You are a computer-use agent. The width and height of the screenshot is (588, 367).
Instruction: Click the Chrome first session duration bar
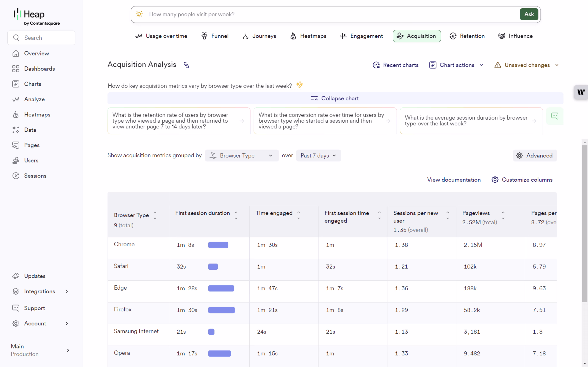(218, 245)
